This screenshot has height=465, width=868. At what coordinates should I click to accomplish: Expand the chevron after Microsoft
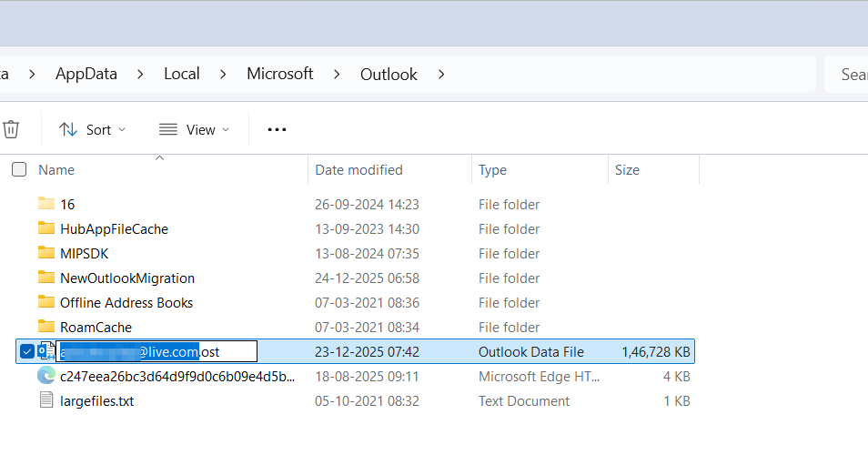337,75
